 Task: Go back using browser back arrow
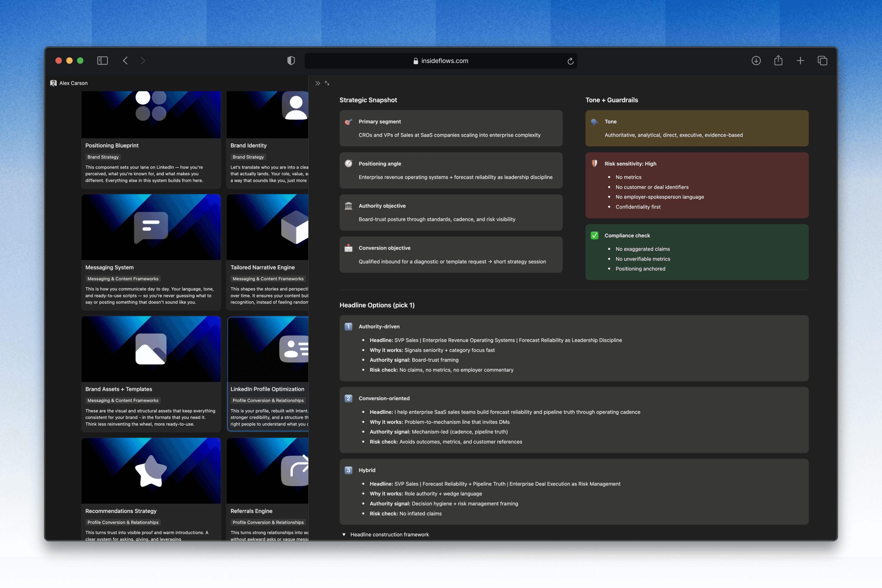(126, 61)
